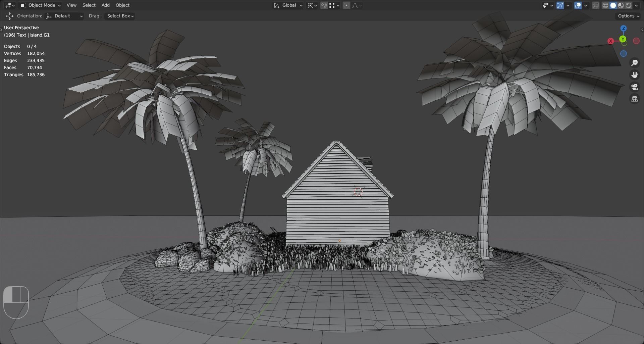Toggle the camera view icon
The image size is (644, 344).
point(635,87)
